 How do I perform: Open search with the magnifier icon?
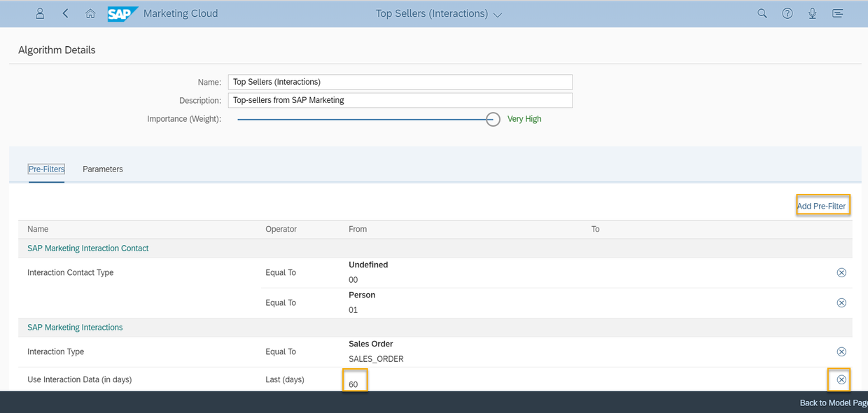pos(762,13)
